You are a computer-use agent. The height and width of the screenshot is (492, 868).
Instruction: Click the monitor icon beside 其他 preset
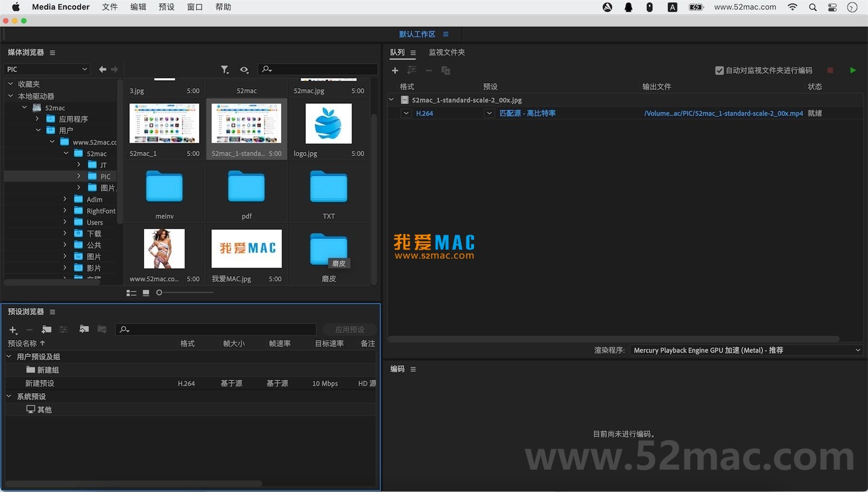click(31, 409)
